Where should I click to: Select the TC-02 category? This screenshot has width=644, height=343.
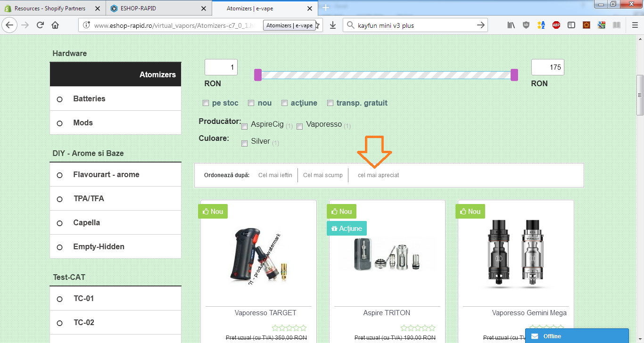(116, 322)
